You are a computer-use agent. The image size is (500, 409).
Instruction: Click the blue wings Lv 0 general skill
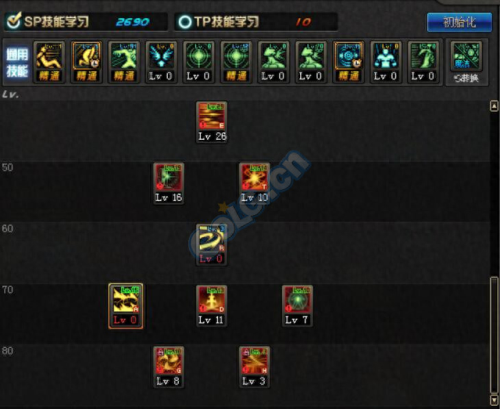click(x=161, y=62)
